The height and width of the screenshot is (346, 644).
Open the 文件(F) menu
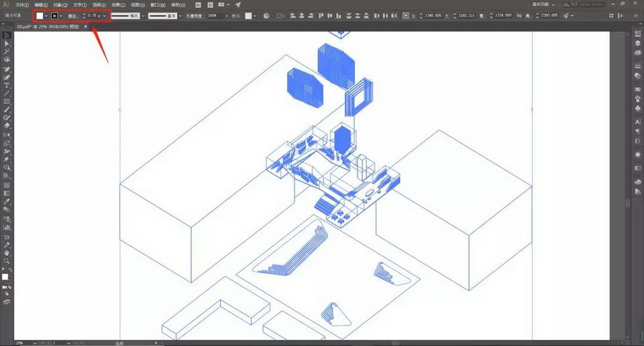(23, 5)
